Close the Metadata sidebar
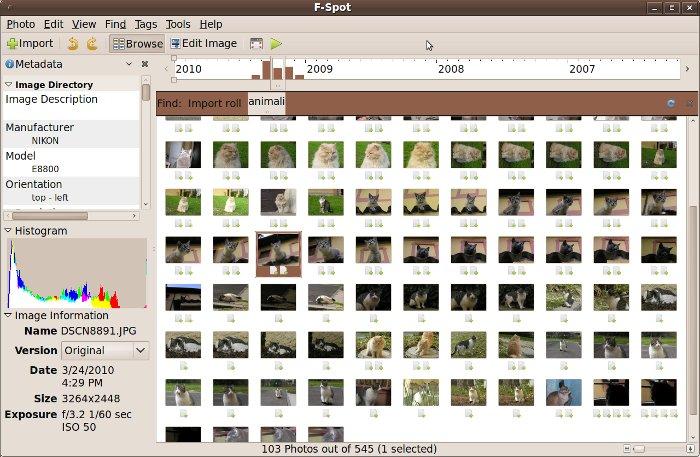This screenshot has width=700, height=457. (x=145, y=64)
